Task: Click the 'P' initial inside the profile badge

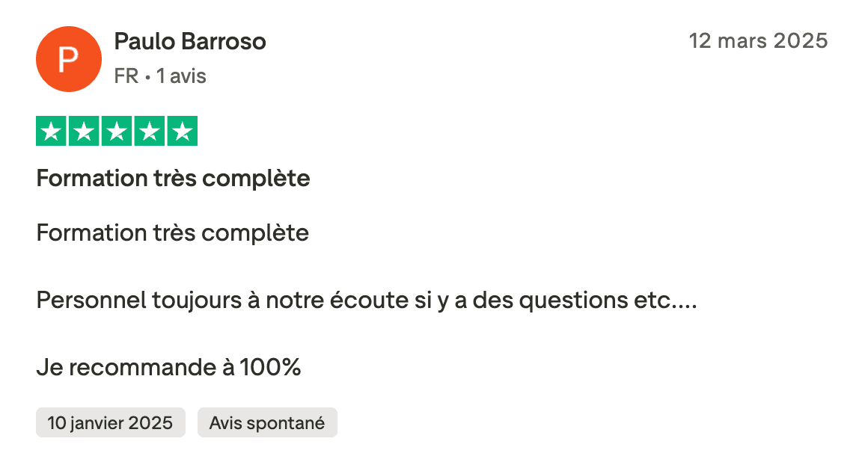Action: pyautogui.click(x=69, y=58)
